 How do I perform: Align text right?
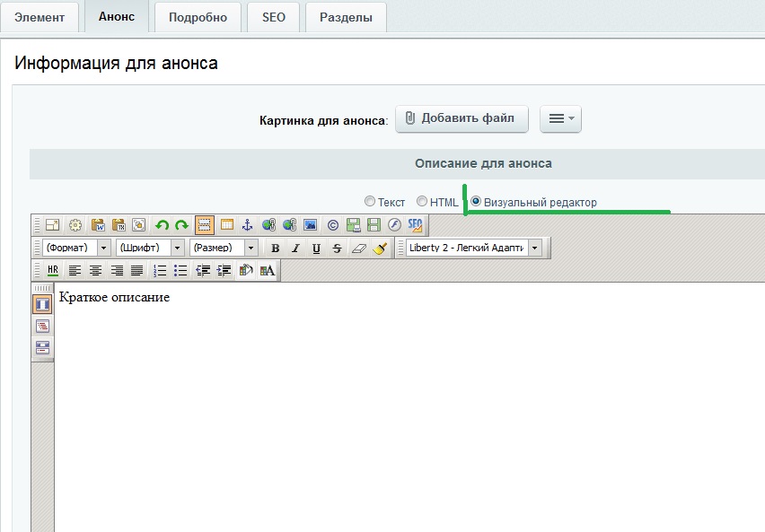click(117, 270)
